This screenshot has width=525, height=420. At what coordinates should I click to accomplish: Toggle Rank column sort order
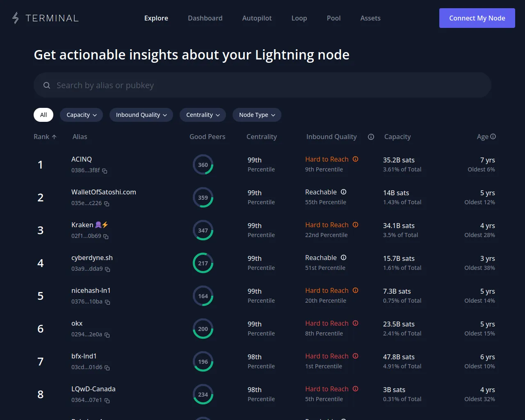click(x=45, y=137)
